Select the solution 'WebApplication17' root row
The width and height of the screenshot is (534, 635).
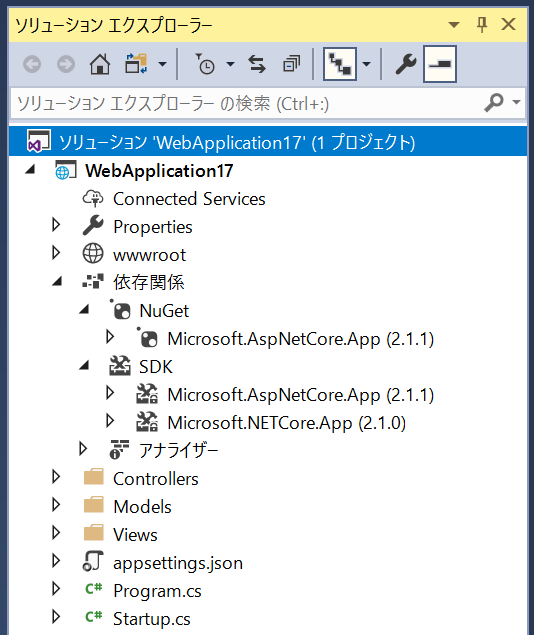pyautogui.click(x=268, y=141)
